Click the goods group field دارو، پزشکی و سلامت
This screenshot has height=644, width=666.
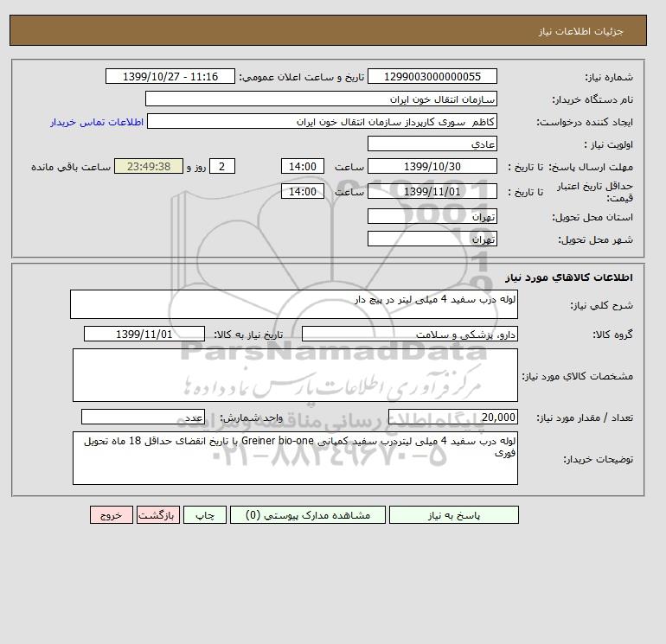click(409, 334)
